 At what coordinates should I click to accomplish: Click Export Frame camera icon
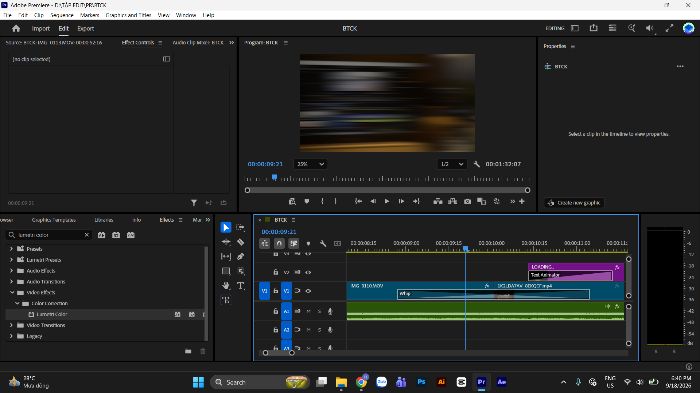pyautogui.click(x=467, y=201)
